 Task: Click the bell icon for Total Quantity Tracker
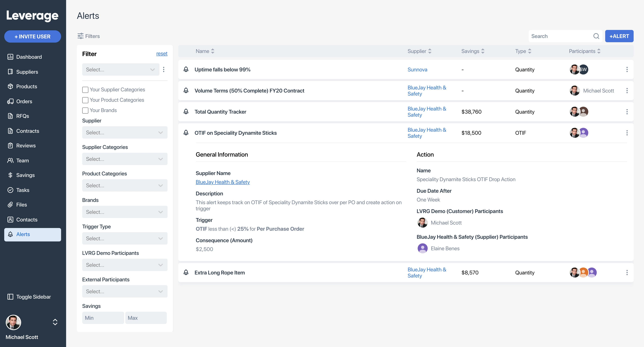(186, 112)
